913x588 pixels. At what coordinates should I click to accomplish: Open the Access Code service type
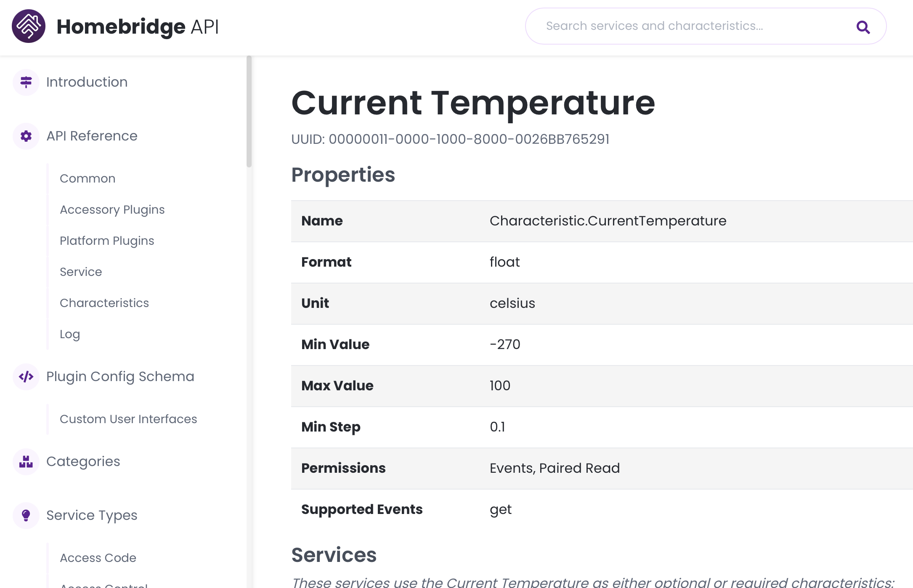[98, 558]
